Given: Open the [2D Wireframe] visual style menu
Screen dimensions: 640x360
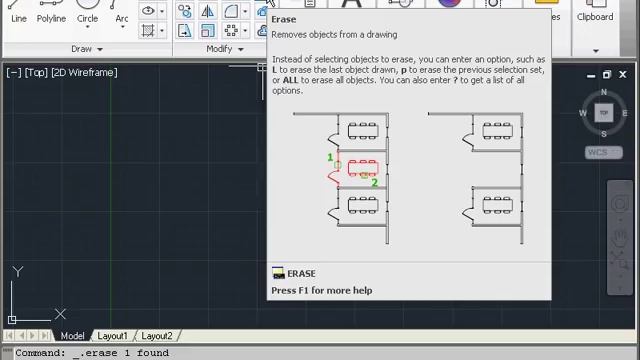Looking at the screenshot, I should coord(84,73).
